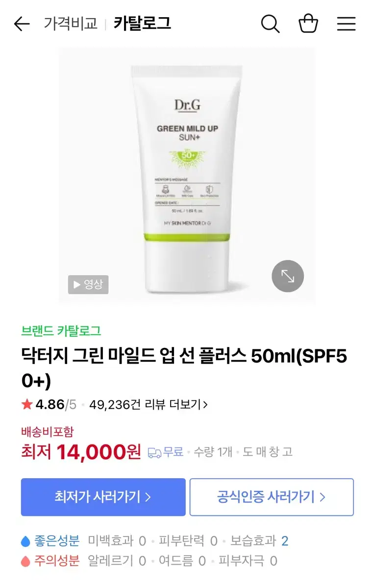Open search with the magnifier icon
The width and height of the screenshot is (373, 588).
pos(270,24)
